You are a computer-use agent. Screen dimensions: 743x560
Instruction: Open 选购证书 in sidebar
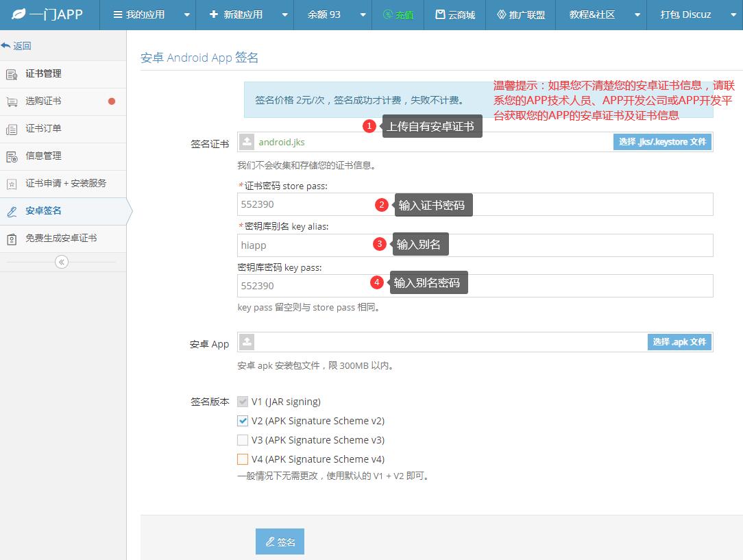tap(63, 101)
